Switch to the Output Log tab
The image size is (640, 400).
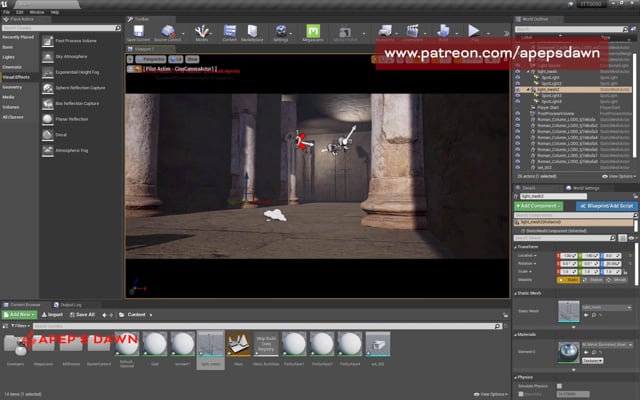tap(68, 305)
